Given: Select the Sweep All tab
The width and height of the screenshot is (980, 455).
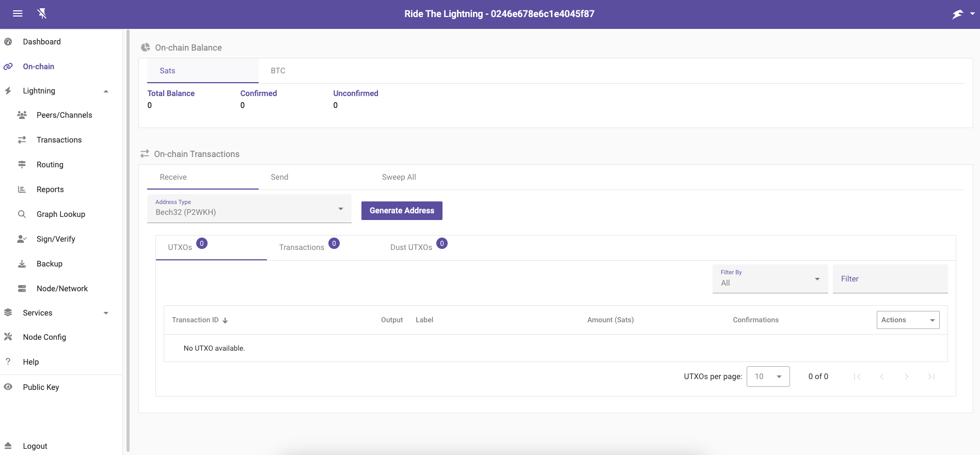Looking at the screenshot, I should (425, 177).
